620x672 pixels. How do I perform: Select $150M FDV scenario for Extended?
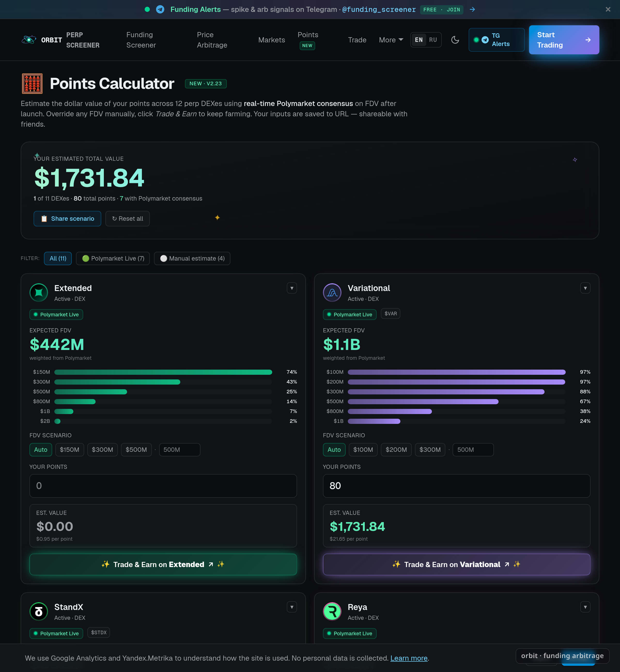pyautogui.click(x=69, y=449)
